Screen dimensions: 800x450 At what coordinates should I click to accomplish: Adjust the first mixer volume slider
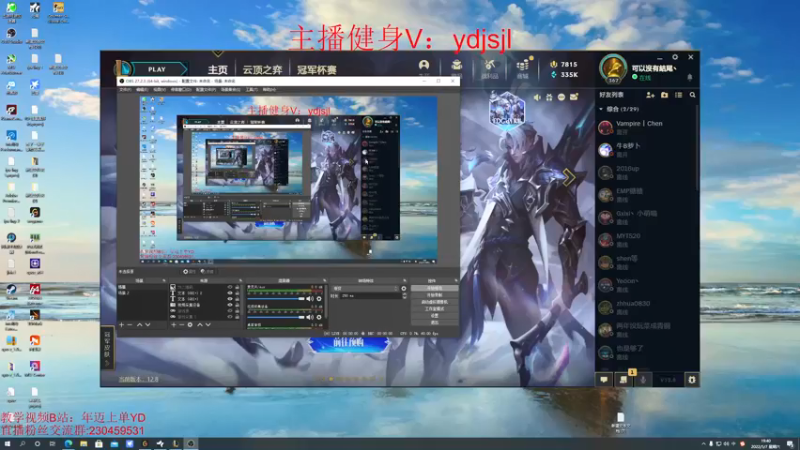pos(276,298)
